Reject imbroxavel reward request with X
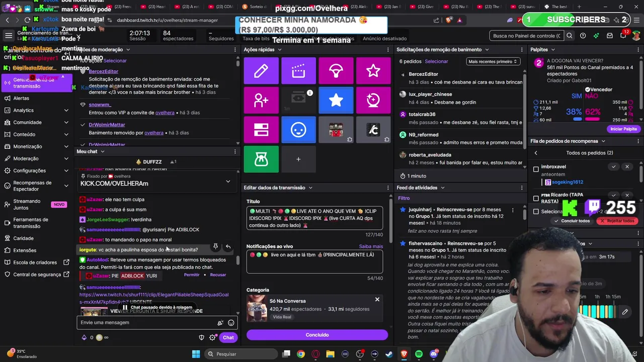 627,166
